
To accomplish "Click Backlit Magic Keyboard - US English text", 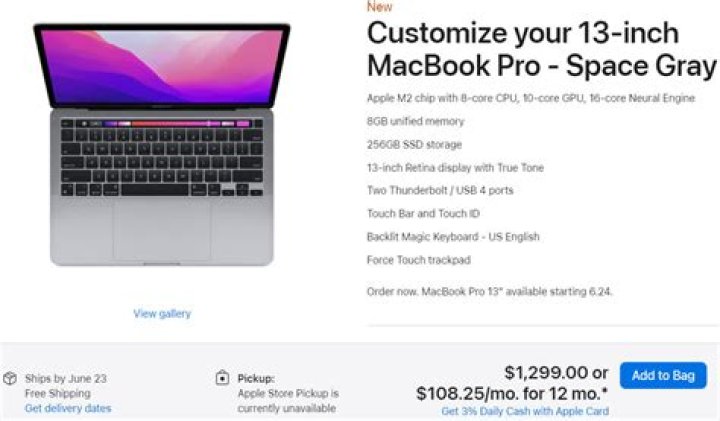I will coord(453,237).
